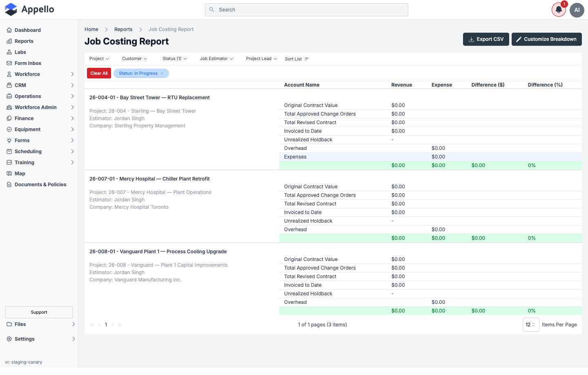The height and width of the screenshot is (375, 588).
Task: Click the red Clear All button
Action: coord(99,74)
